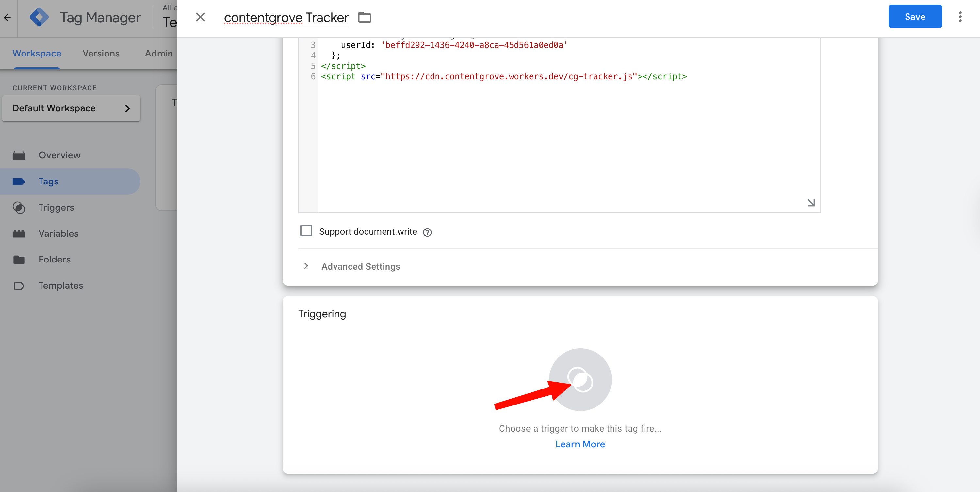
Task: Switch to the Versions tab
Action: [101, 53]
